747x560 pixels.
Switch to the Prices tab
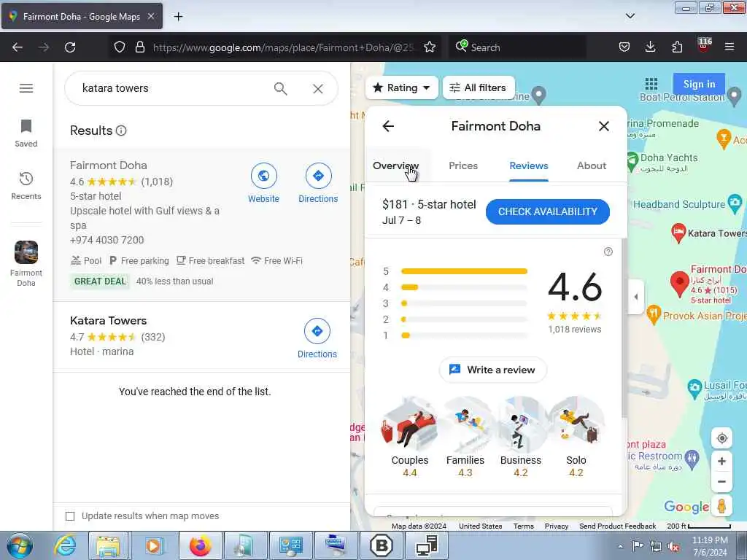tap(463, 166)
